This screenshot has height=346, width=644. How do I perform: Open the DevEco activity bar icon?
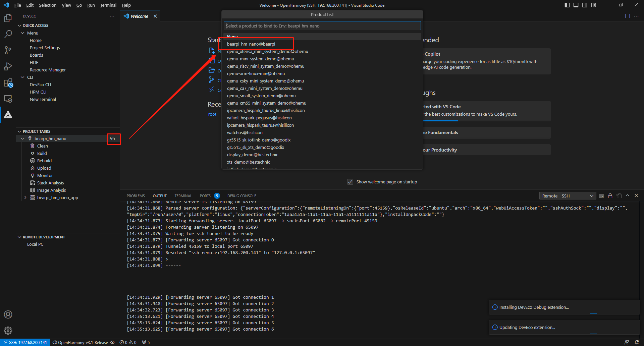8,115
